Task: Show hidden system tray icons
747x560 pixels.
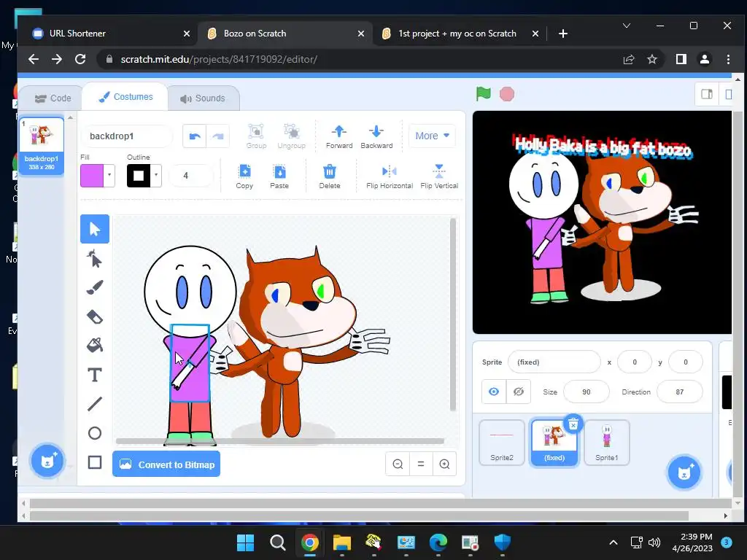Action: (x=614, y=542)
